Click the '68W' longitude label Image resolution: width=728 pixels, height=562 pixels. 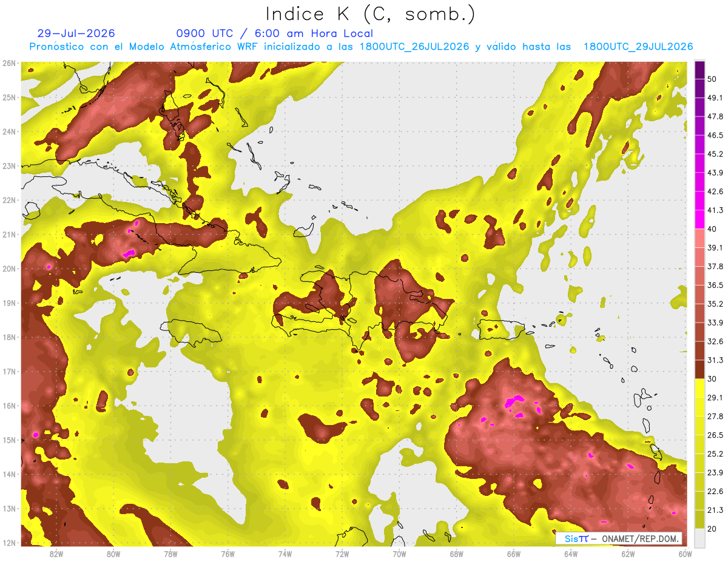tap(457, 554)
